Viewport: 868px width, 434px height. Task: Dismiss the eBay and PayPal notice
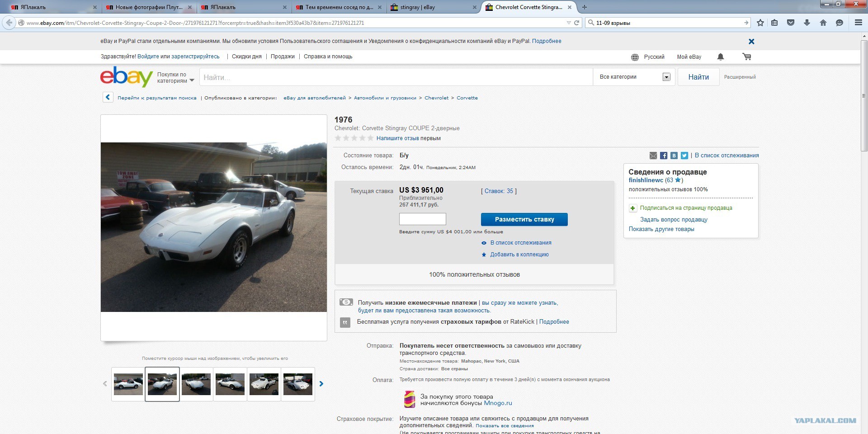(x=751, y=42)
